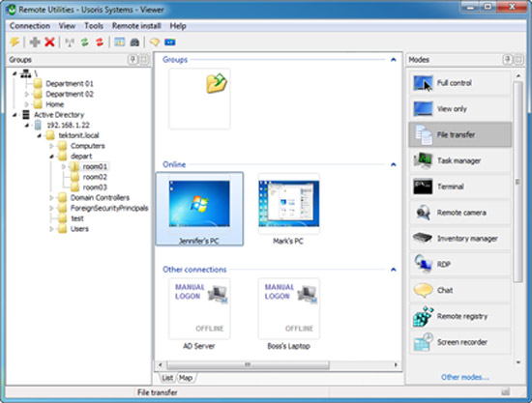Image resolution: width=532 pixels, height=403 pixels.
Task: Select Remote camera mode
Action: tap(460, 213)
